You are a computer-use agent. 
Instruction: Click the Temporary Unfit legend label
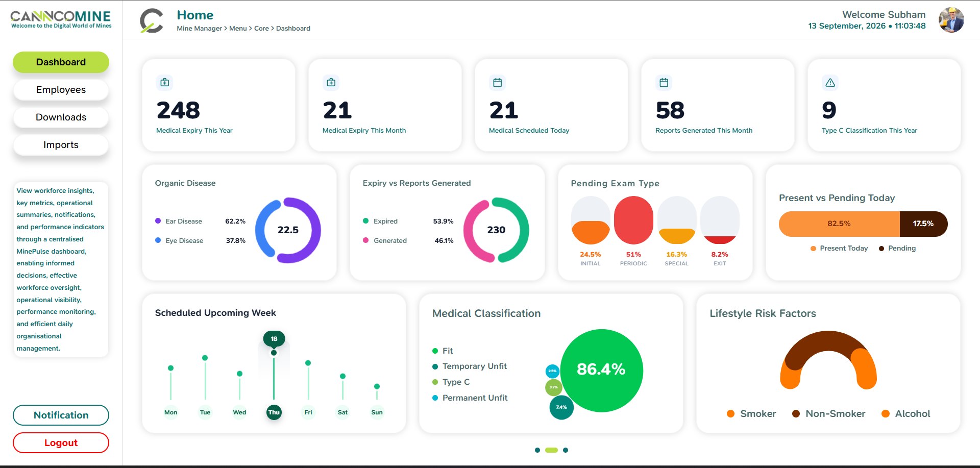pos(475,366)
